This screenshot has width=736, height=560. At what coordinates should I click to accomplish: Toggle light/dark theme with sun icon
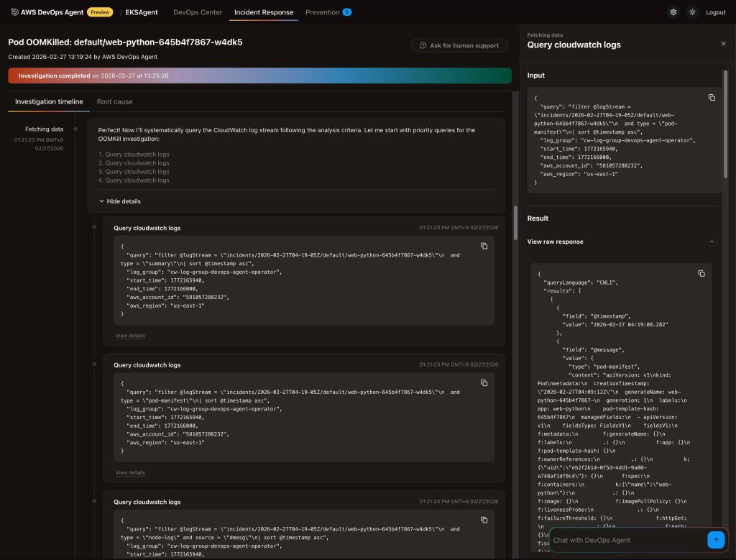tap(692, 12)
